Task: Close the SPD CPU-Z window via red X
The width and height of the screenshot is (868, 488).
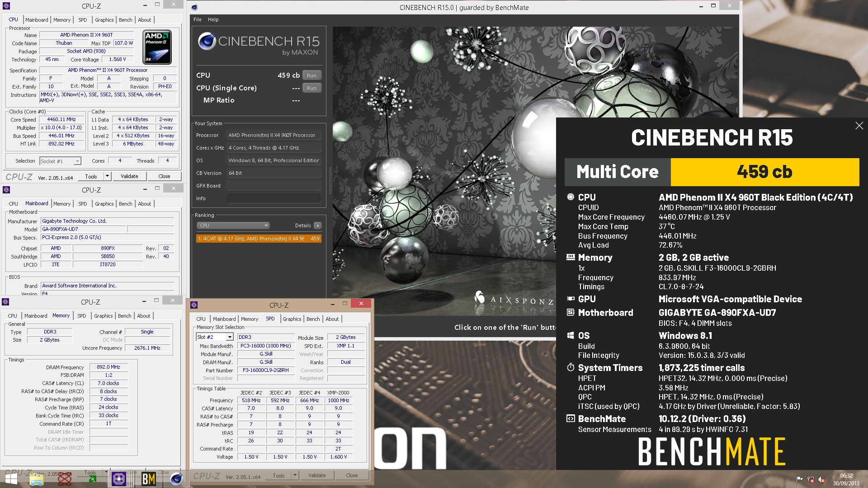Action: pyautogui.click(x=361, y=304)
